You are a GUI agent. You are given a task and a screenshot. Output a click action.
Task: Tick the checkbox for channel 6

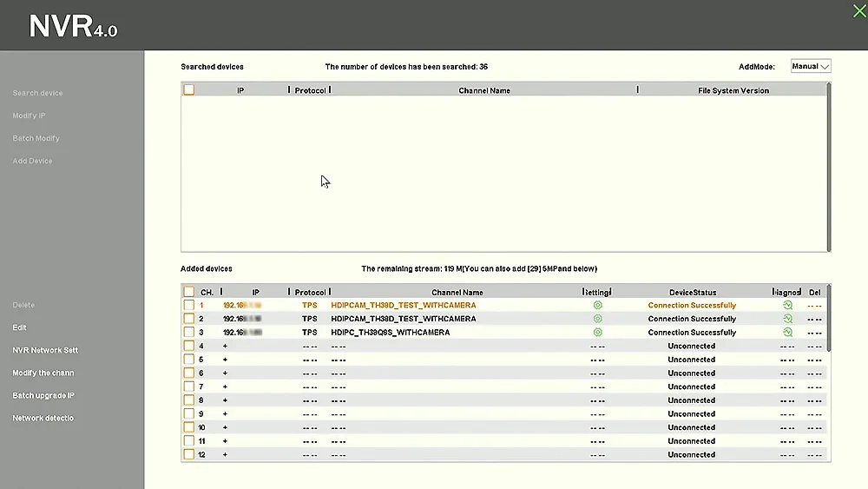(x=188, y=373)
